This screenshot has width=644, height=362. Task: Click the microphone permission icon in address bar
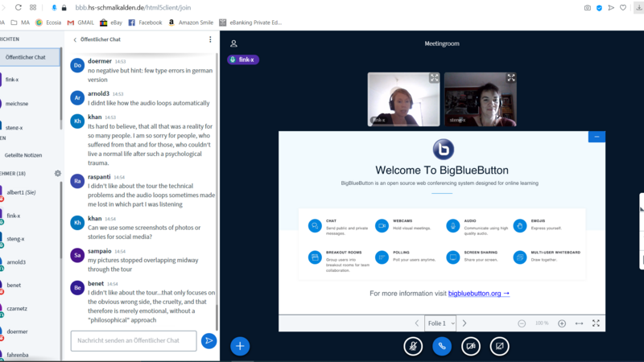[x=54, y=8]
